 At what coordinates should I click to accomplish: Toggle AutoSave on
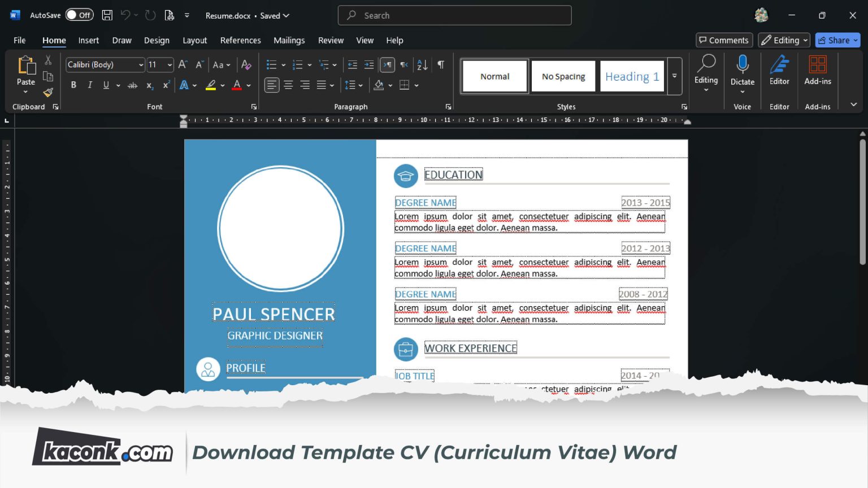[x=79, y=15]
